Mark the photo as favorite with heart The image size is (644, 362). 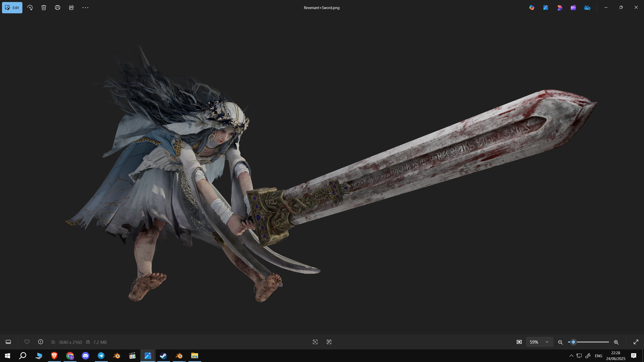click(x=27, y=342)
